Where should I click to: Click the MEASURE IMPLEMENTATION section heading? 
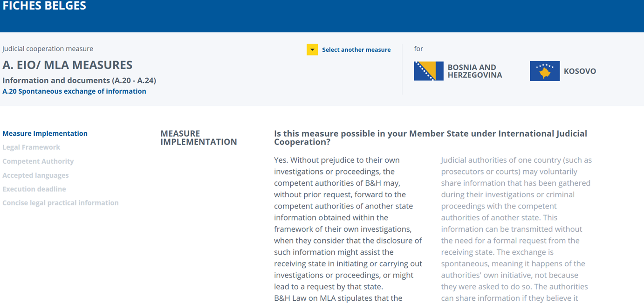(199, 138)
